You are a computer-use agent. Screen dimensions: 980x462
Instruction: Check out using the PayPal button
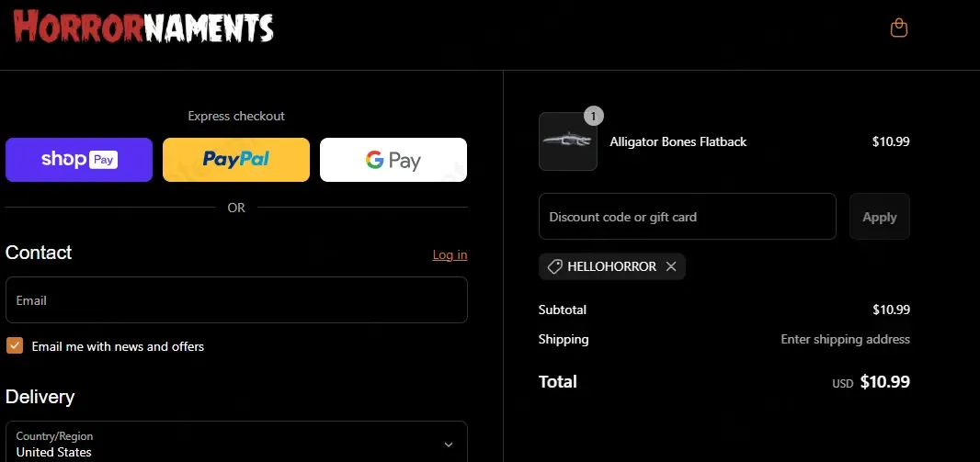[236, 160]
